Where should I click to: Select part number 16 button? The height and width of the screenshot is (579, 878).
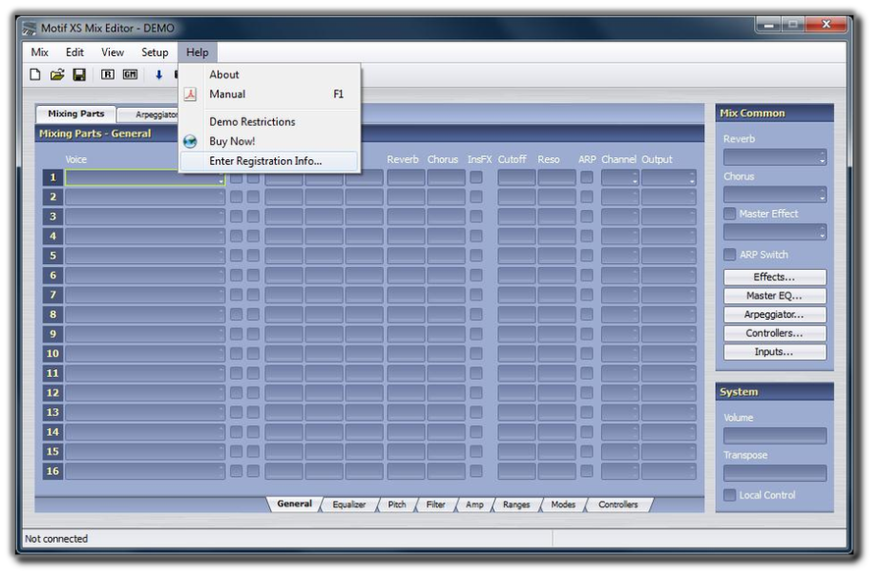point(53,471)
